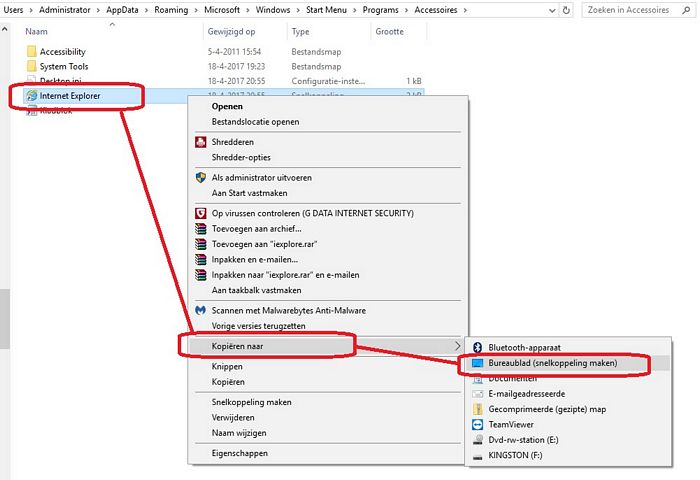The image size is (700, 480).
Task: Click the search magnifier icon
Action: point(686,10)
